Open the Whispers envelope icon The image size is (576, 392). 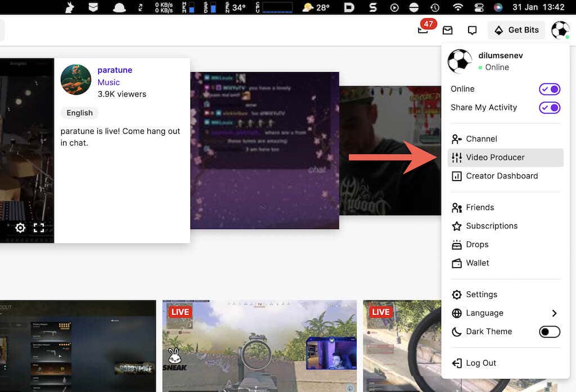tap(447, 30)
